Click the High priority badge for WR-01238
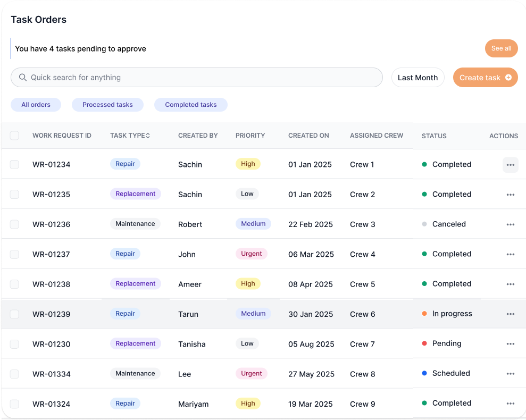Image resolution: width=526 pixels, height=420 pixels. (x=248, y=283)
